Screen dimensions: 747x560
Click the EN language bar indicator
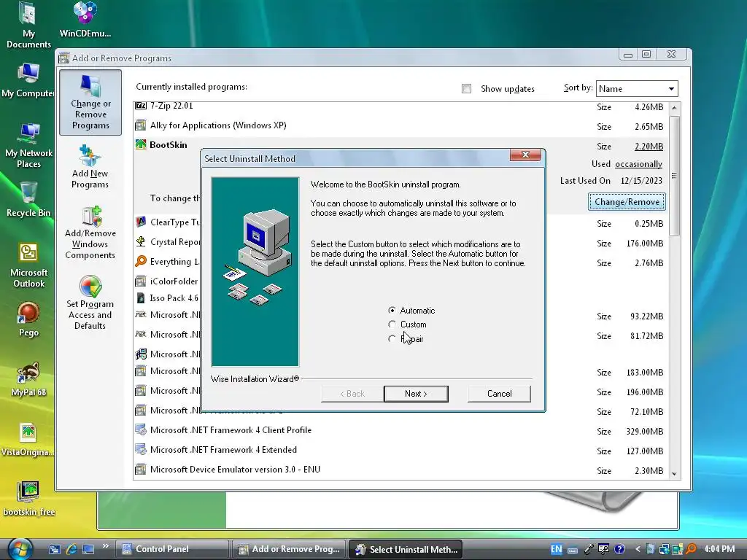click(556, 549)
